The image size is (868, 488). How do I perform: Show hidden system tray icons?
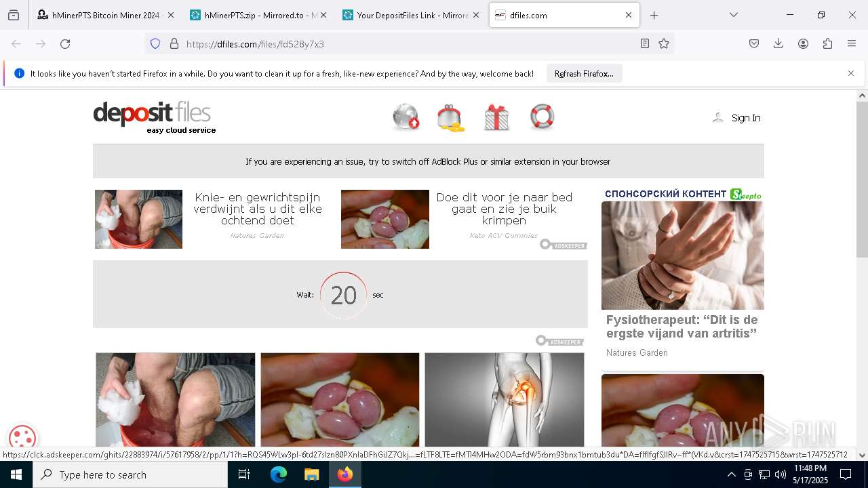click(x=731, y=474)
